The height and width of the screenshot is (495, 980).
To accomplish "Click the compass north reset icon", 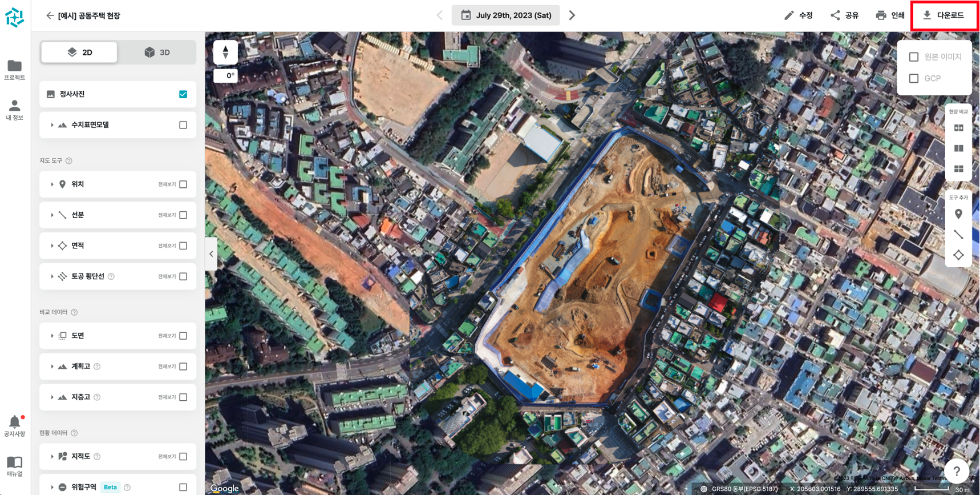I will [x=225, y=53].
